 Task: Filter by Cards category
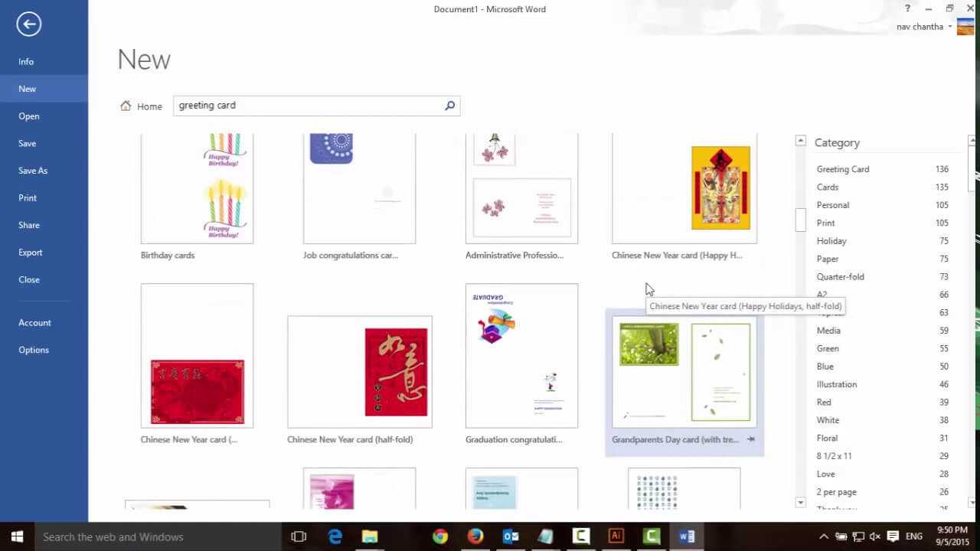click(882, 187)
